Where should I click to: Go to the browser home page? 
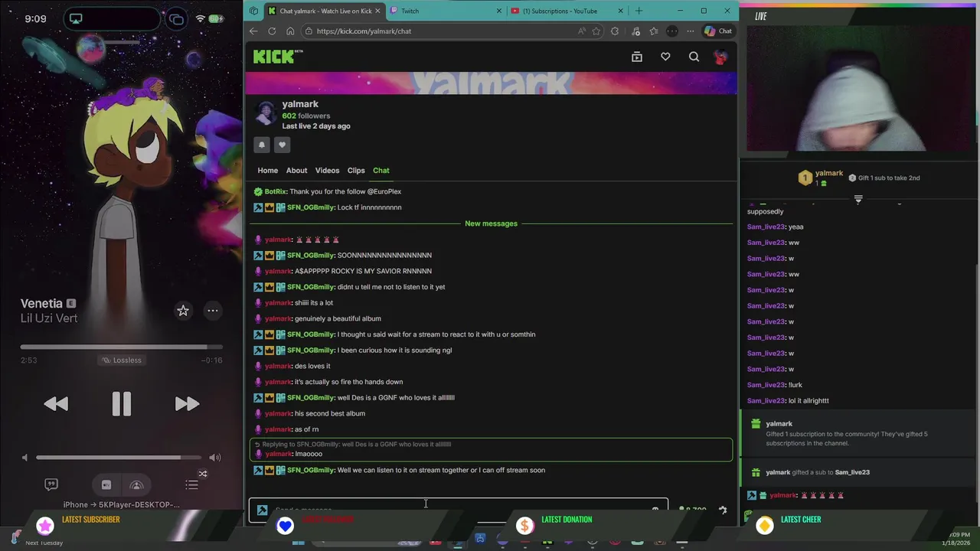point(290,31)
